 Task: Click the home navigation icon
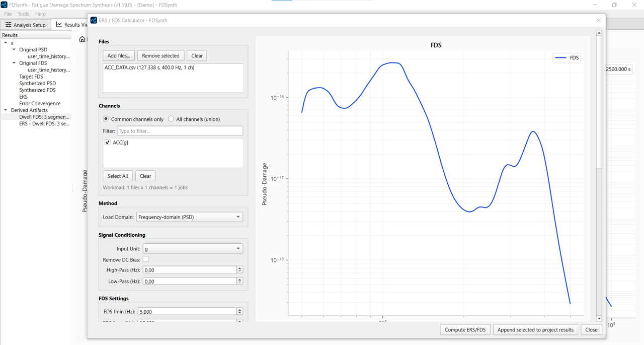(x=82, y=39)
